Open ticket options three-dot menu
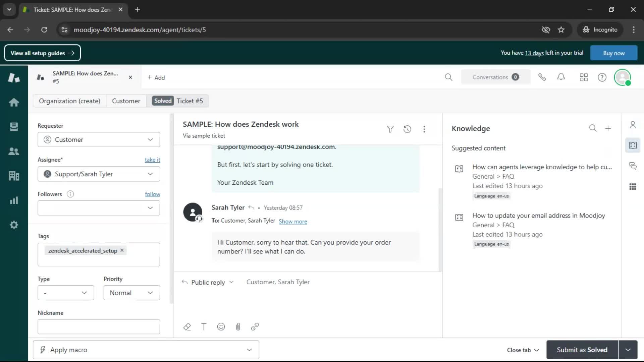The image size is (644, 362). coord(424,129)
